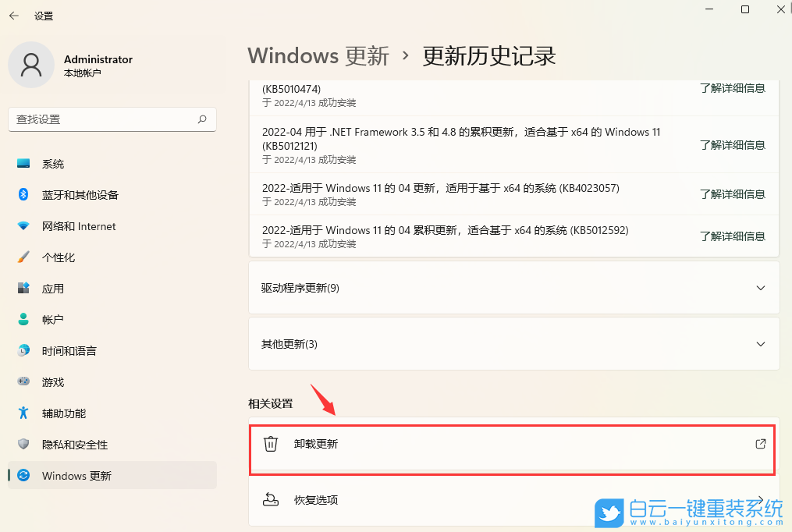Click the 查找设置 search box
This screenshot has height=532, width=792.
(x=112, y=119)
